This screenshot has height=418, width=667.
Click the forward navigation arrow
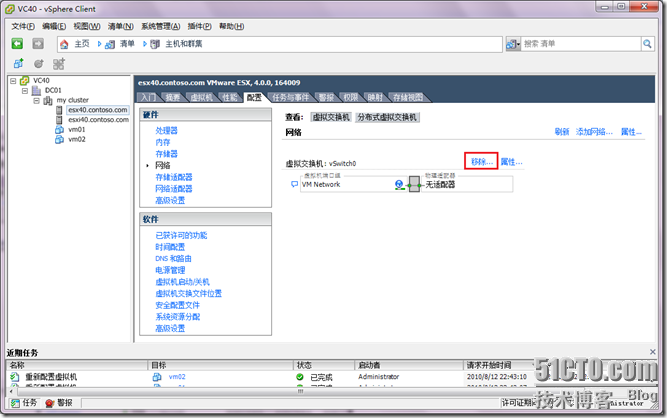point(38,44)
